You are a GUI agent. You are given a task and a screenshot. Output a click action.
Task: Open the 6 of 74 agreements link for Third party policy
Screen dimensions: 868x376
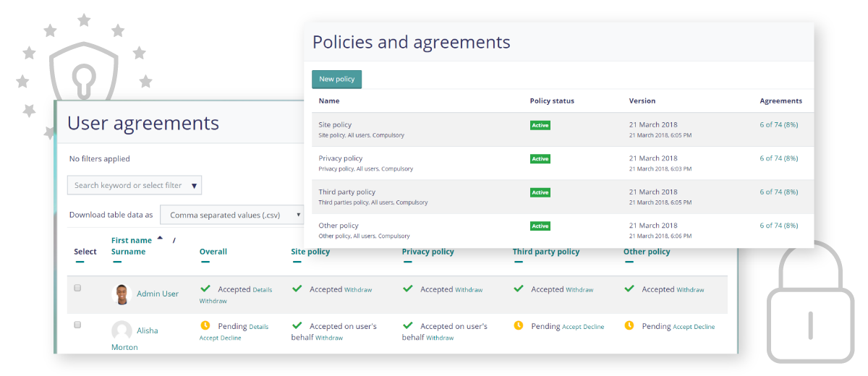(x=778, y=192)
